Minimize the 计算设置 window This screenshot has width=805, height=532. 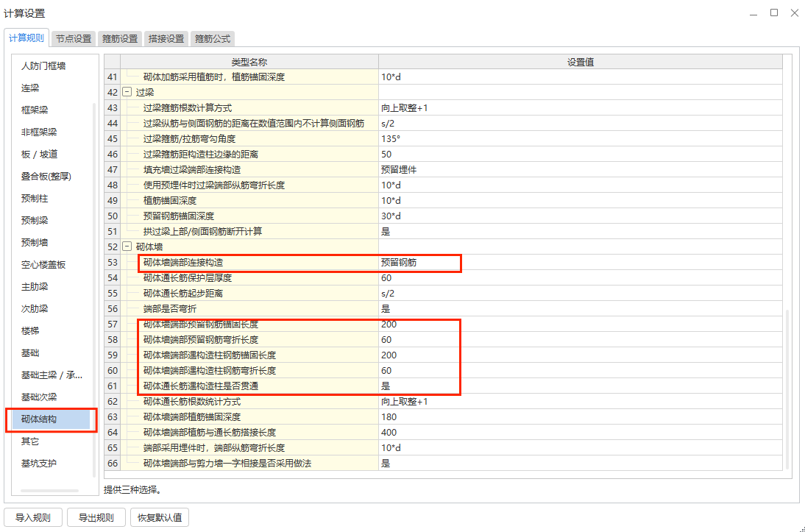tap(753, 14)
